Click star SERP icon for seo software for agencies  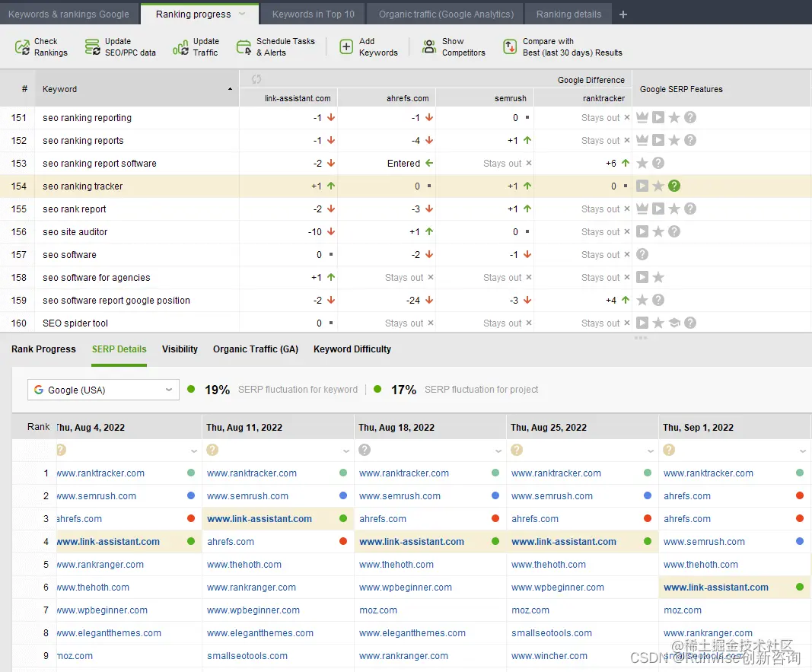coord(658,277)
